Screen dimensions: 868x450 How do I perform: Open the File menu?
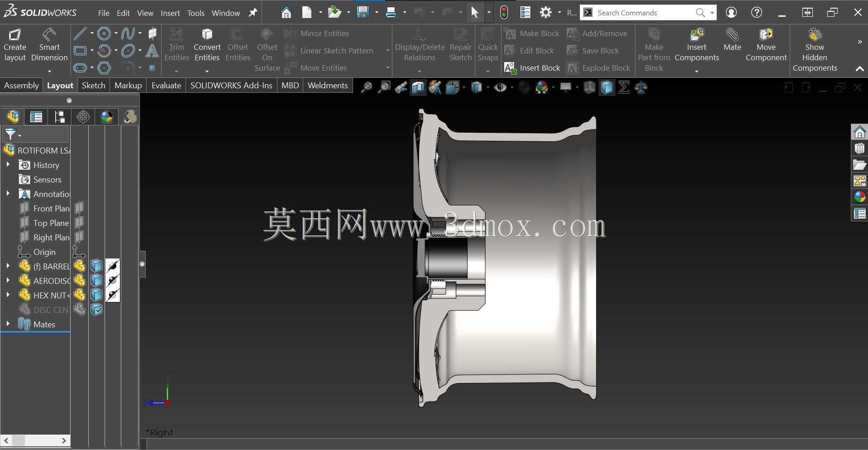pyautogui.click(x=104, y=13)
